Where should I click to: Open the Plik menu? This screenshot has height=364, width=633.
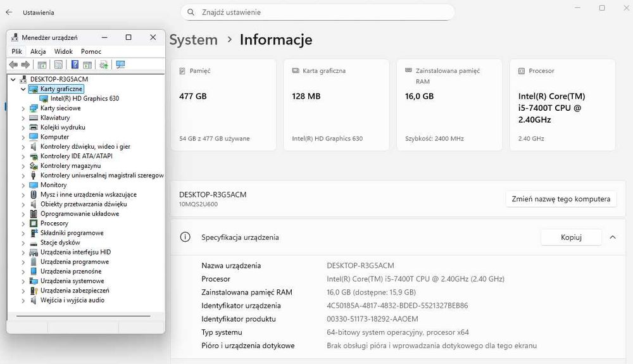pyautogui.click(x=17, y=51)
